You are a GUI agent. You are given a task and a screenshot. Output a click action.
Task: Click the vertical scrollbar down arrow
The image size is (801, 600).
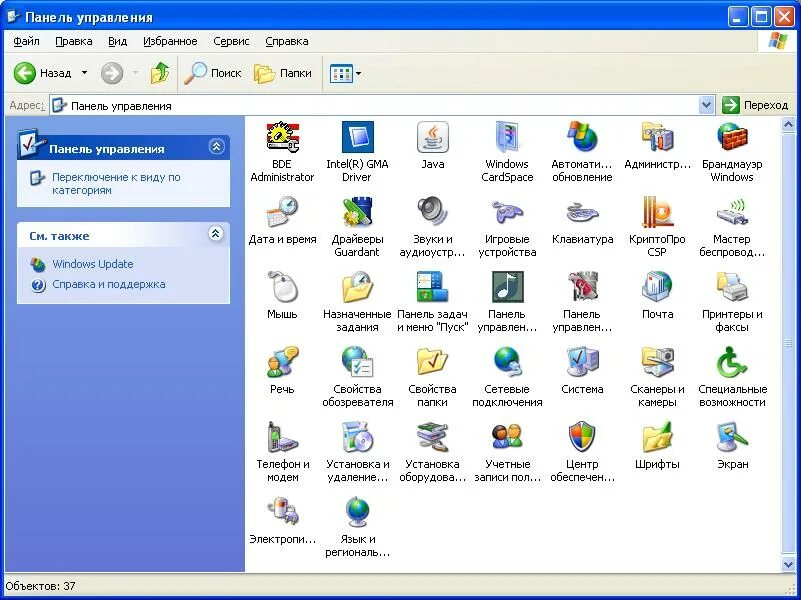pyautogui.click(x=788, y=564)
